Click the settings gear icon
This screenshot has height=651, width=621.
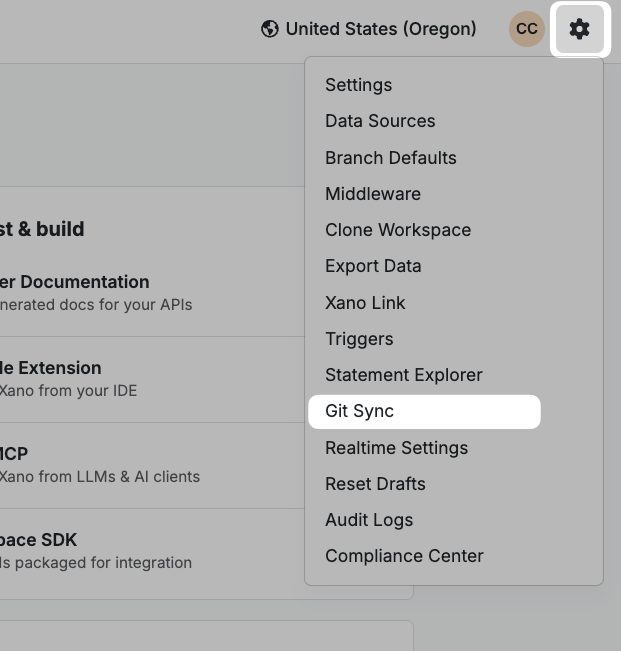(x=580, y=29)
